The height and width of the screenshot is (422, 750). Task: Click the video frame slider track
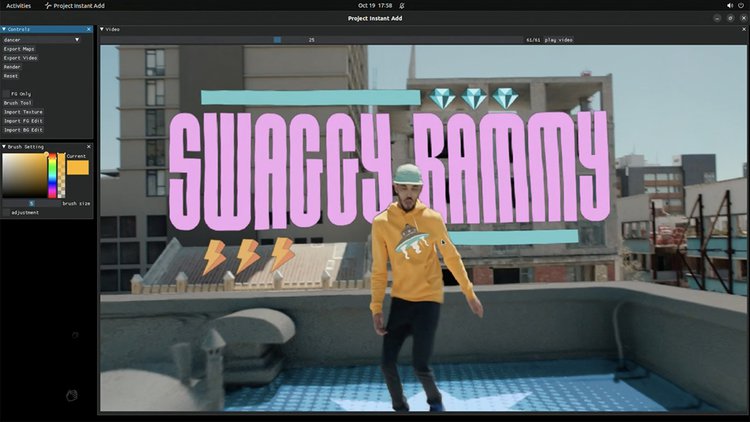coord(400,40)
